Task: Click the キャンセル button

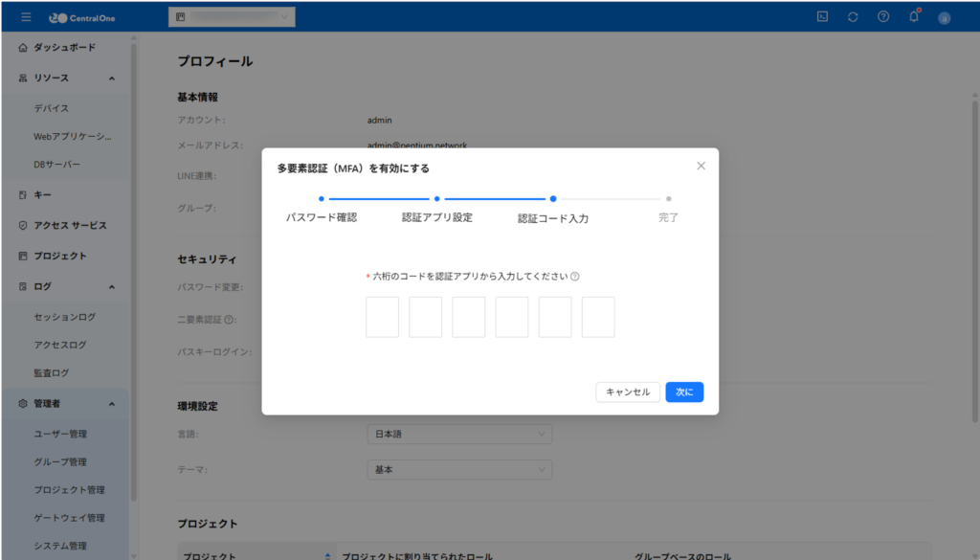Action: pyautogui.click(x=627, y=392)
